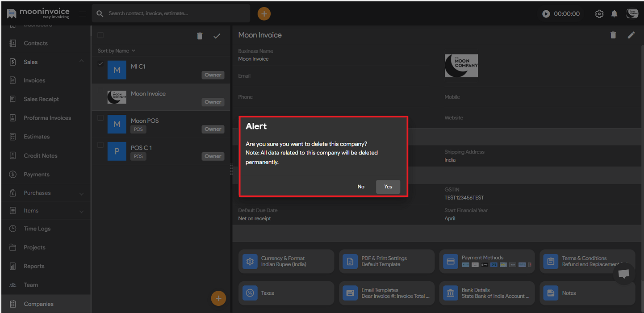Collapse the Sales section chevron
Screen dimensions: 644x313
(x=81, y=61)
